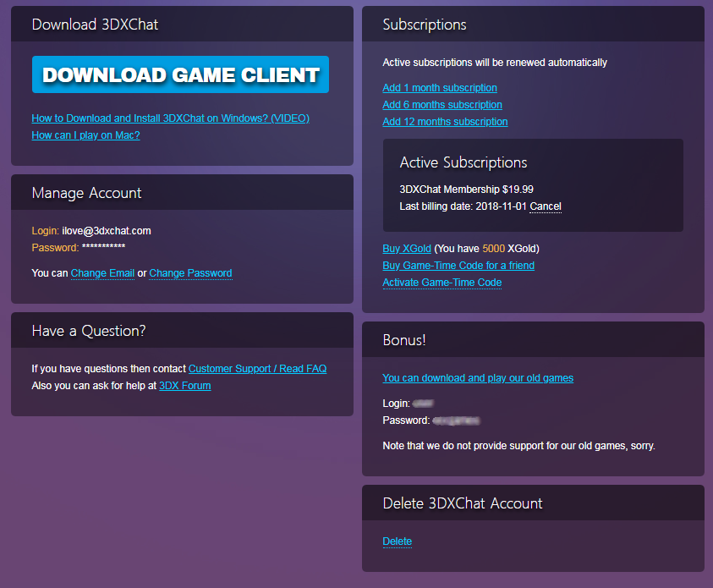Click the 'Subscriptions' panel heading
This screenshot has width=713, height=588.
click(425, 25)
